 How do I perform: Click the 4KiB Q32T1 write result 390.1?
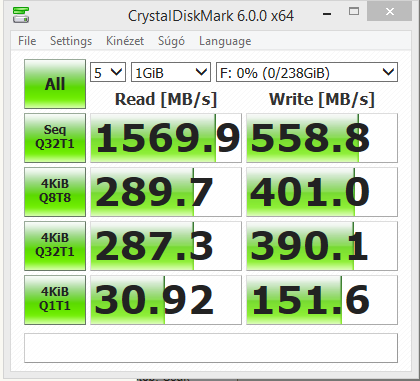tap(322, 246)
